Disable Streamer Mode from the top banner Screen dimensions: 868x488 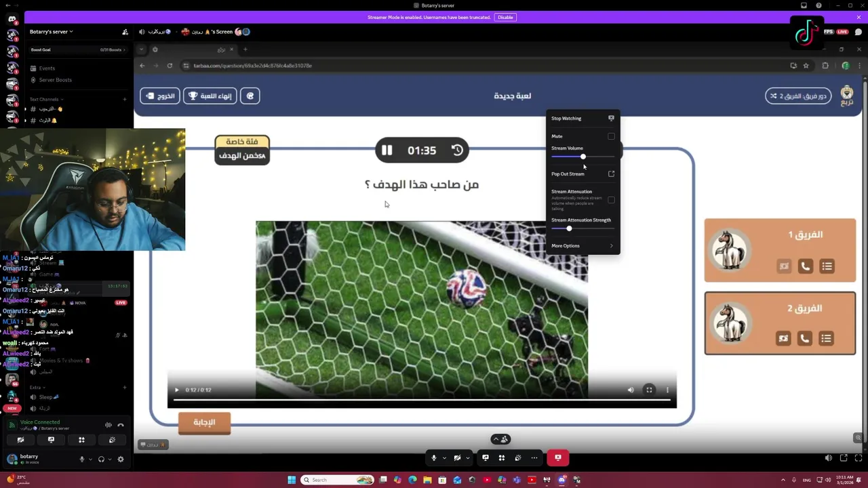point(505,17)
